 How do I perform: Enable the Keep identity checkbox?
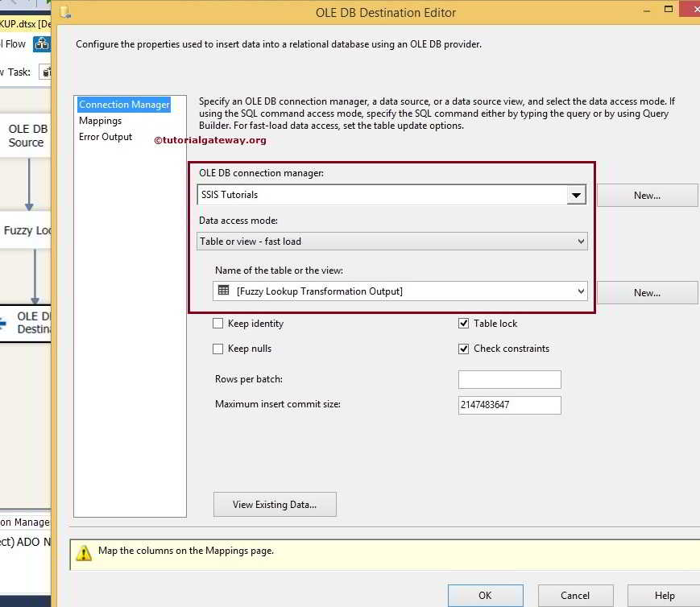[x=217, y=323]
